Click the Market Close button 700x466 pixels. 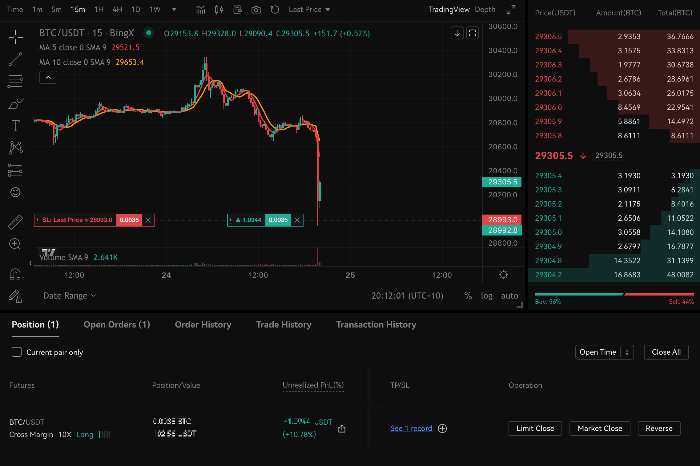pyautogui.click(x=600, y=429)
